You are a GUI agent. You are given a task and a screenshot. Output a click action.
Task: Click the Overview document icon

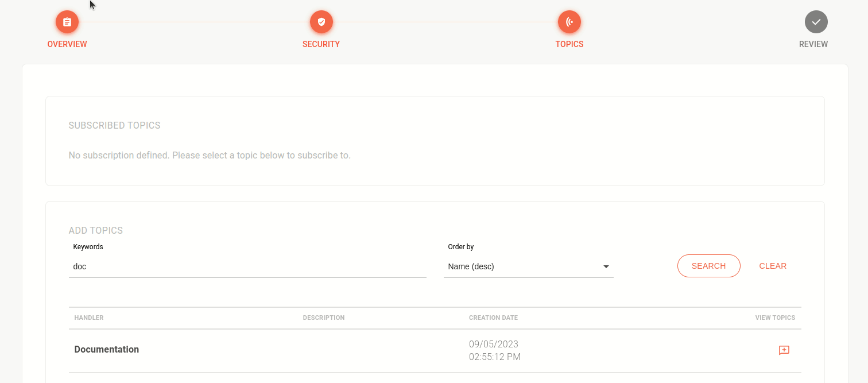(x=67, y=21)
